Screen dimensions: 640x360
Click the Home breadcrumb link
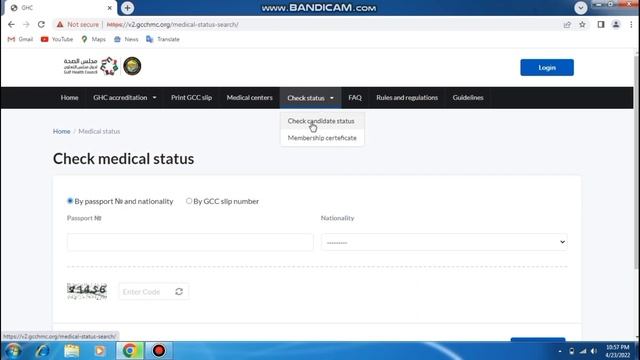(62, 131)
